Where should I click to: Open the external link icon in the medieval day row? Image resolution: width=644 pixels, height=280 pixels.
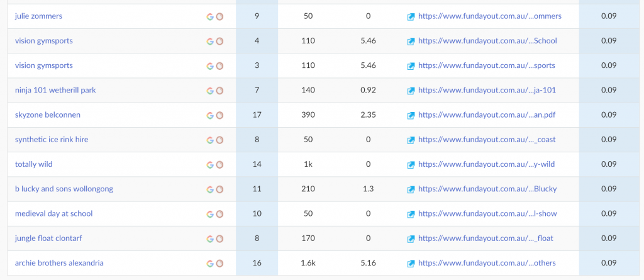(x=411, y=214)
